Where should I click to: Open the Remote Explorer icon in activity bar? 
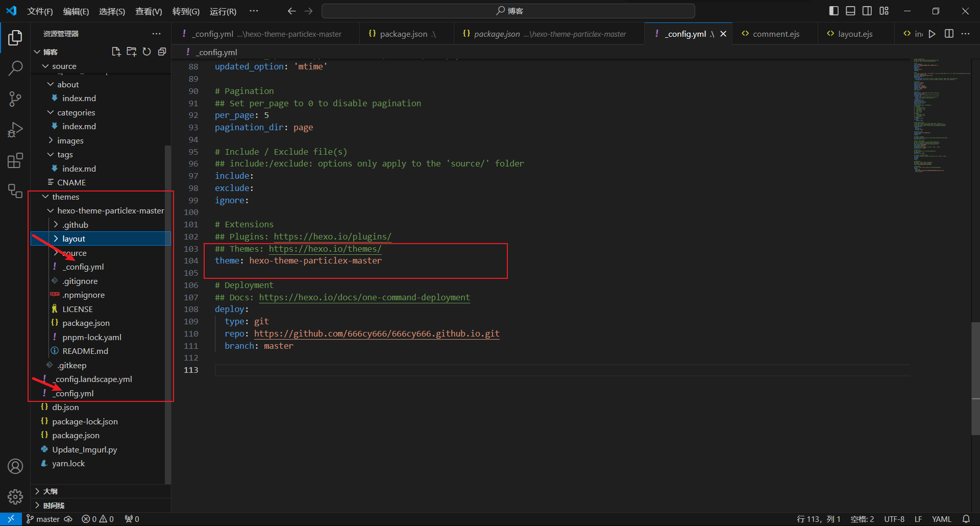click(15, 191)
